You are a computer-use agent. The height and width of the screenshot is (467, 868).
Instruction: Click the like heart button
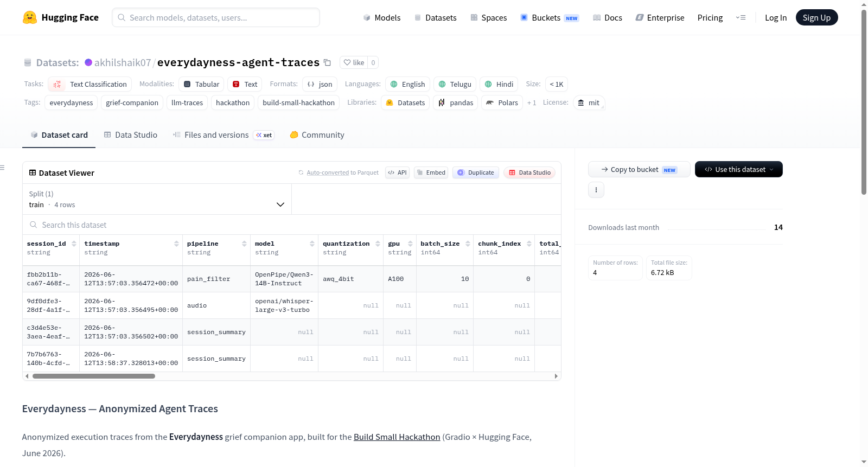tap(354, 62)
